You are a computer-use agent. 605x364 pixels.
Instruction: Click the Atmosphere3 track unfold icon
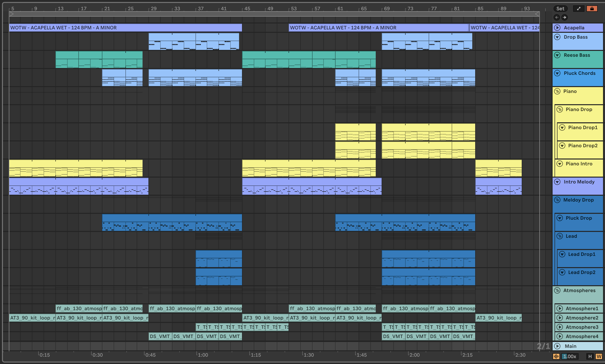[560, 327]
